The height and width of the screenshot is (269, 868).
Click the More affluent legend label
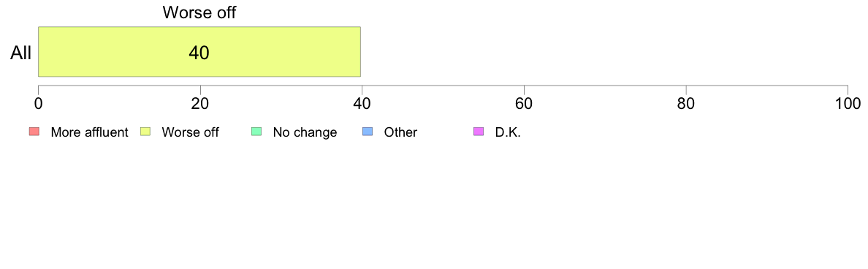90,132
